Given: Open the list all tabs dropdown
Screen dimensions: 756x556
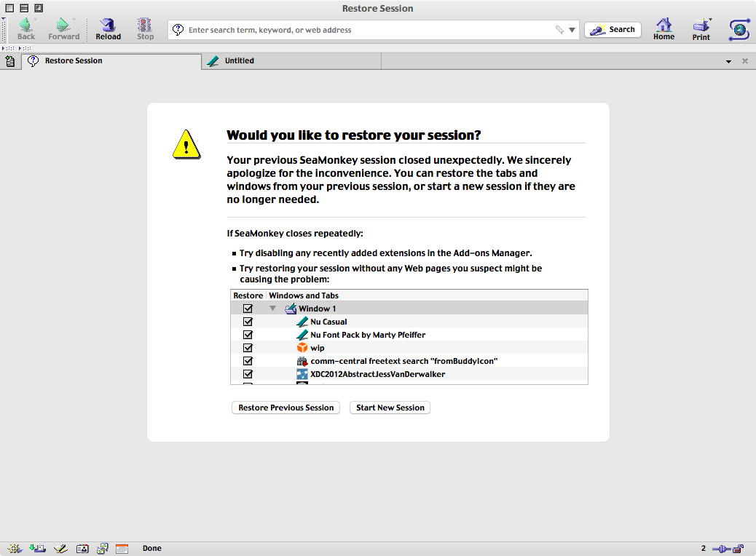Looking at the screenshot, I should (728, 62).
